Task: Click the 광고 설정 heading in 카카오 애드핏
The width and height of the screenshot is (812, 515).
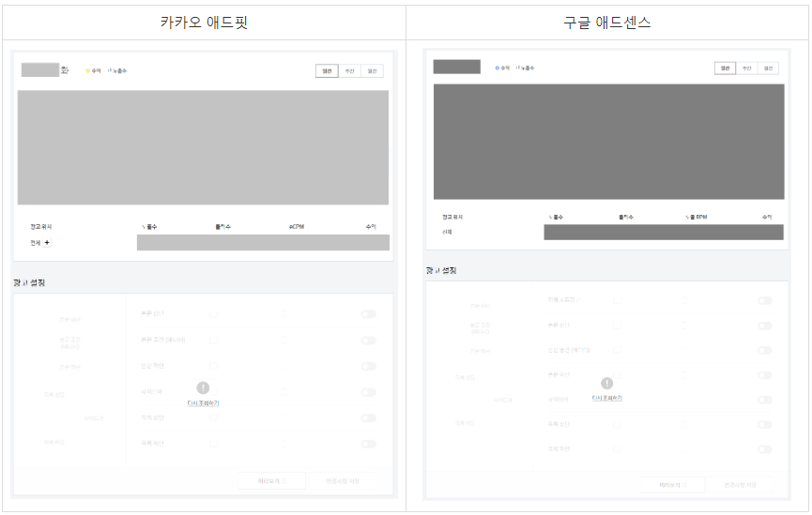Action: coord(29,282)
